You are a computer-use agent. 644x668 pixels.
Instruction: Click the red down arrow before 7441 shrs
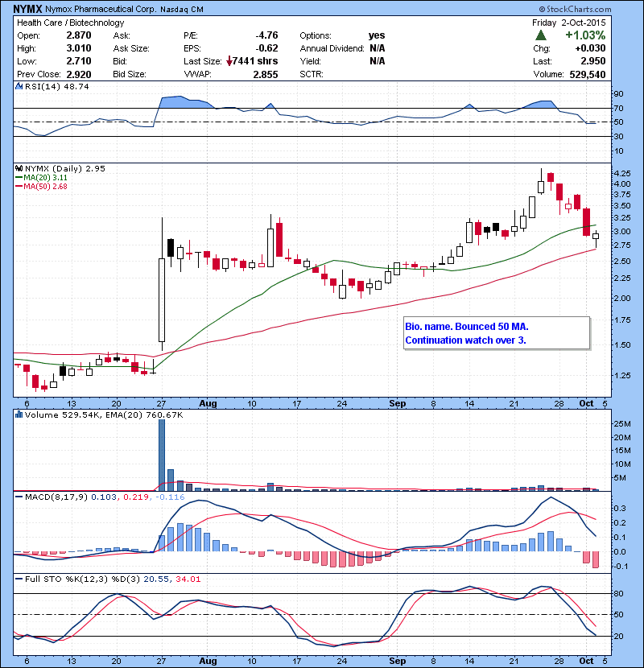(229, 61)
